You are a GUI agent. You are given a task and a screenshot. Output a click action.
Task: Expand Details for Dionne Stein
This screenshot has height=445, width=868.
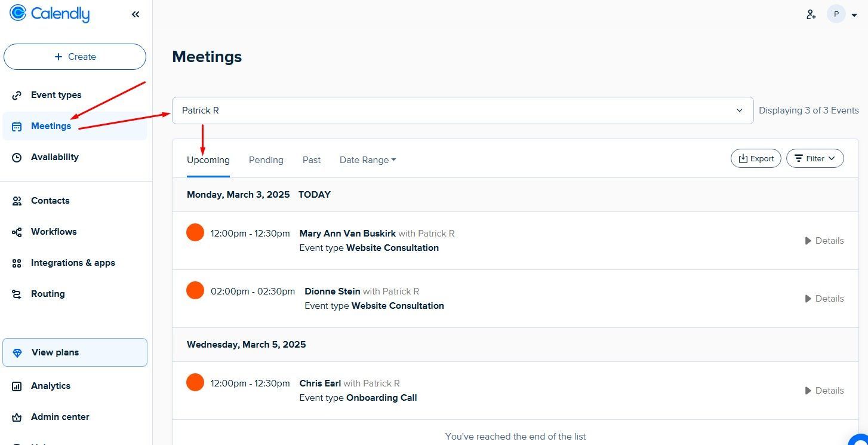[824, 299]
